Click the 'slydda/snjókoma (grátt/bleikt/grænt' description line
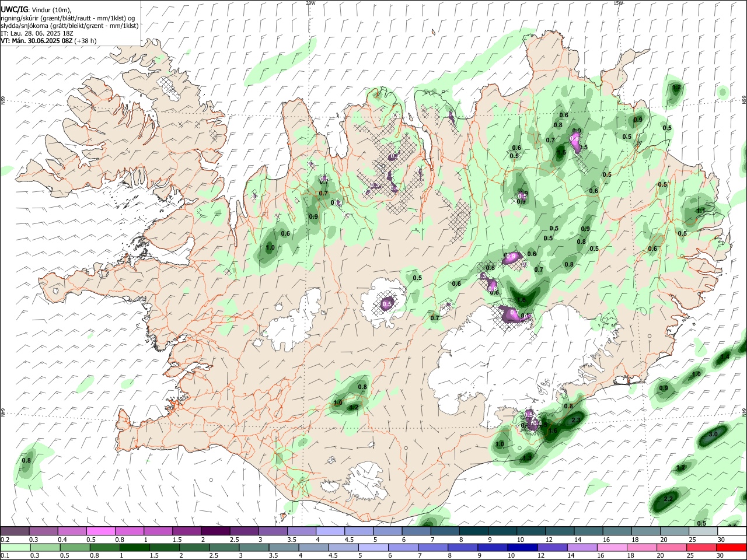747x560 pixels. [69, 26]
